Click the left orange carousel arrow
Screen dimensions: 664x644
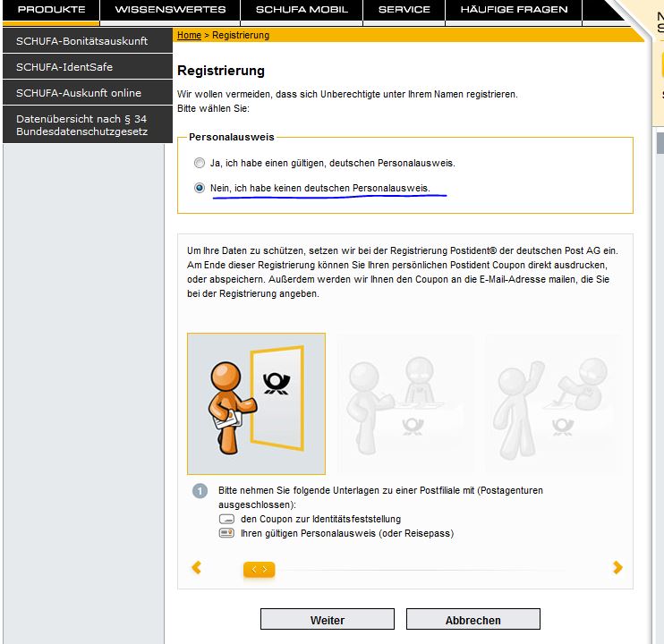click(197, 567)
